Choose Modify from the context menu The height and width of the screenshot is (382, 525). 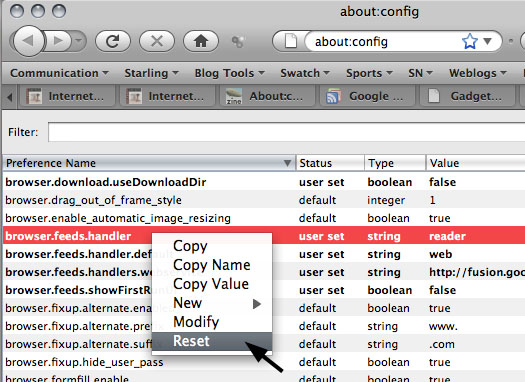[x=212, y=322]
